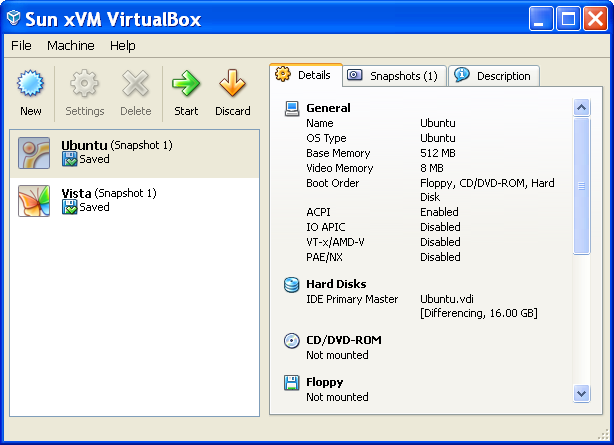Select the Vista (Snapshot 1) machine name

[109, 194]
